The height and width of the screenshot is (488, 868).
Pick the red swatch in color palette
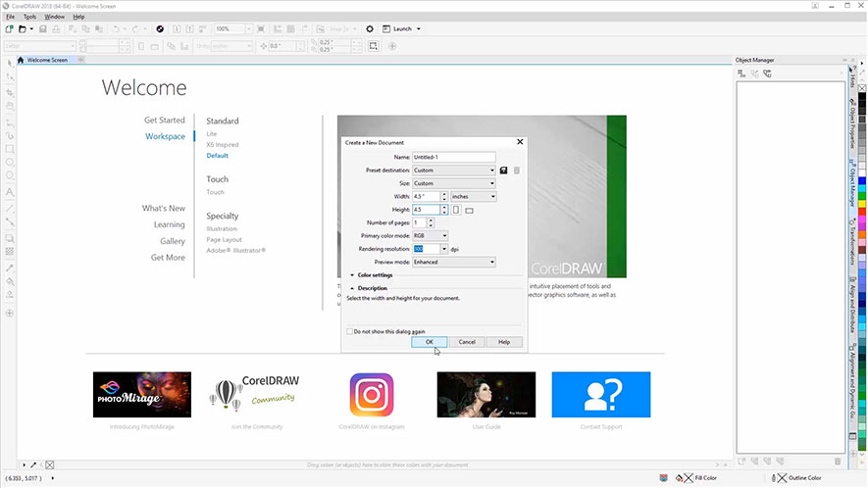pos(861,213)
